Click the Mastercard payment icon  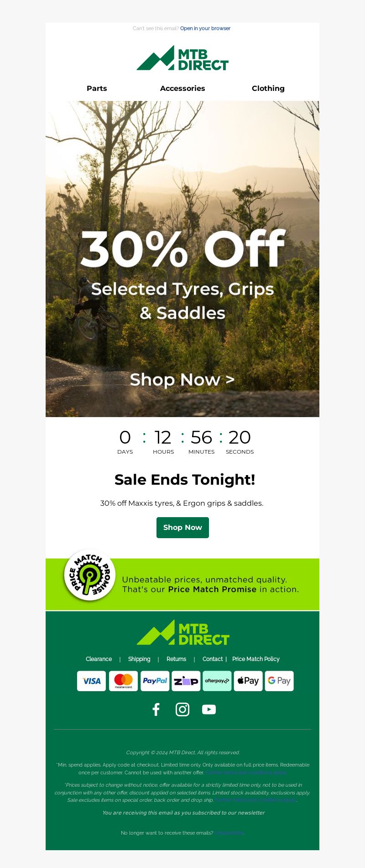click(123, 681)
